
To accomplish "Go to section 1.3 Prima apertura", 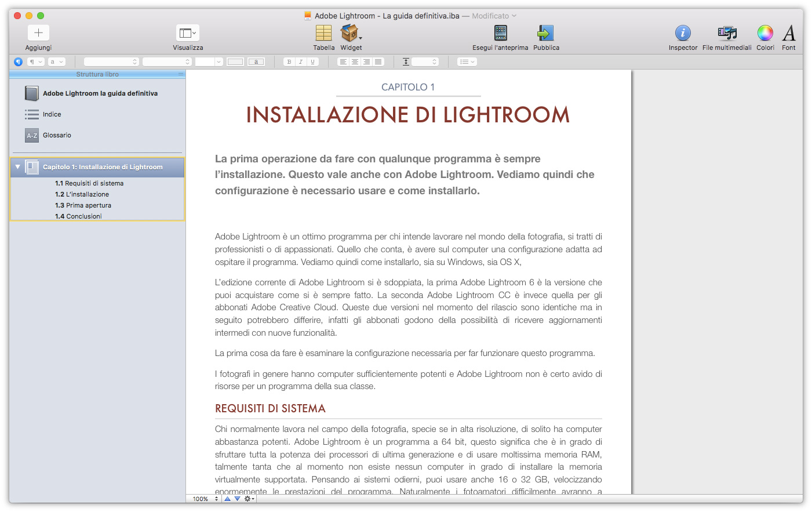I will point(83,205).
